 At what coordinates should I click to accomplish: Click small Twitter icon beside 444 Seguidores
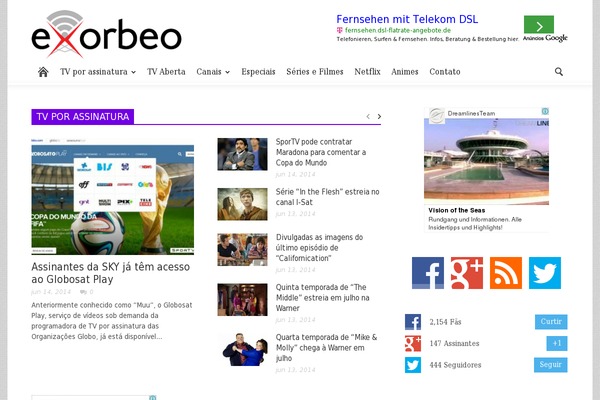pyautogui.click(x=413, y=365)
